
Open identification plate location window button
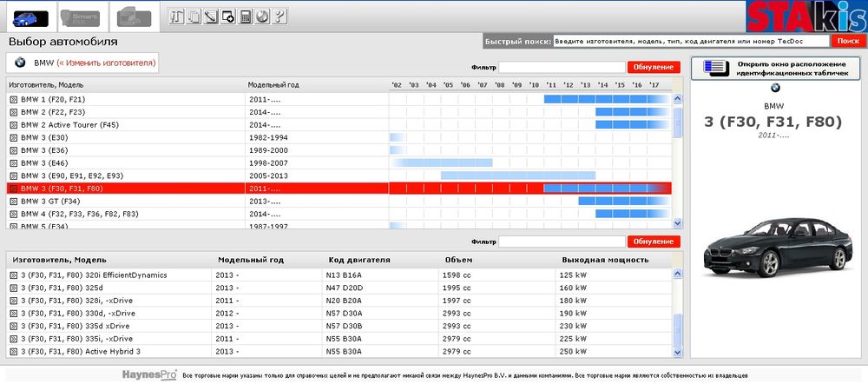click(775, 68)
